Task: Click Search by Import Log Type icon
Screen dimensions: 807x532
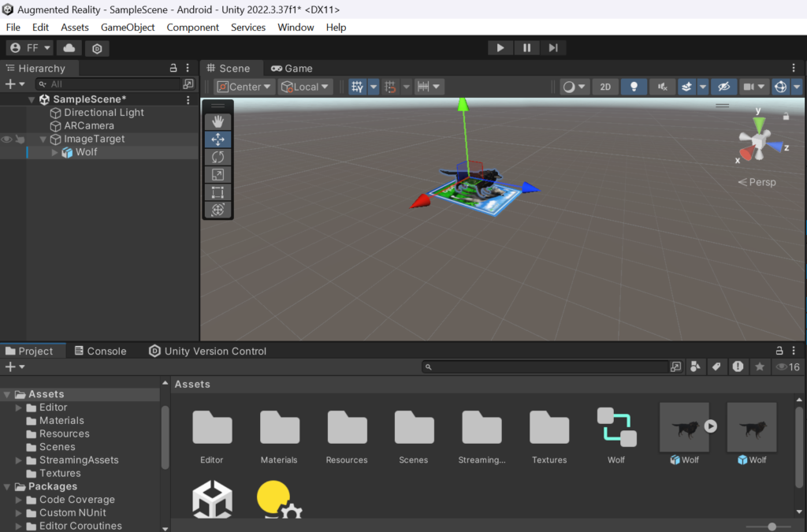Action: 738,366
